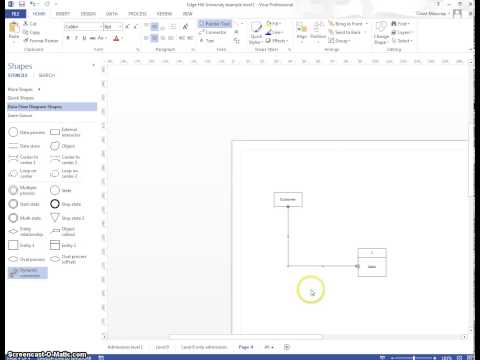Click the Copy button in the Clipboard group
The height and width of the screenshot is (360, 480).
(31, 32)
